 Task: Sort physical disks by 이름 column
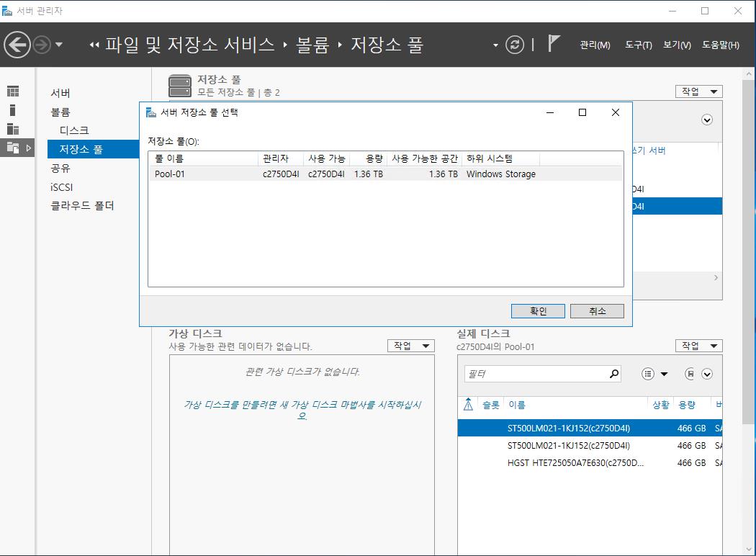click(x=517, y=405)
